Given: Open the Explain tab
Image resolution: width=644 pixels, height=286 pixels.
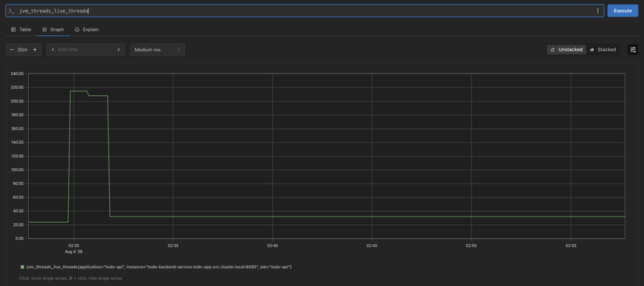Looking at the screenshot, I should (87, 30).
